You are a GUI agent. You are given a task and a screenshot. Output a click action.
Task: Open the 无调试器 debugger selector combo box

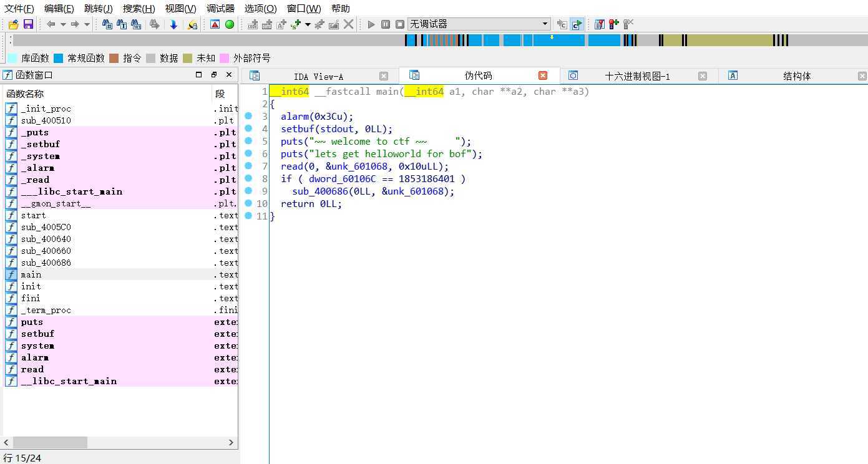coord(479,24)
